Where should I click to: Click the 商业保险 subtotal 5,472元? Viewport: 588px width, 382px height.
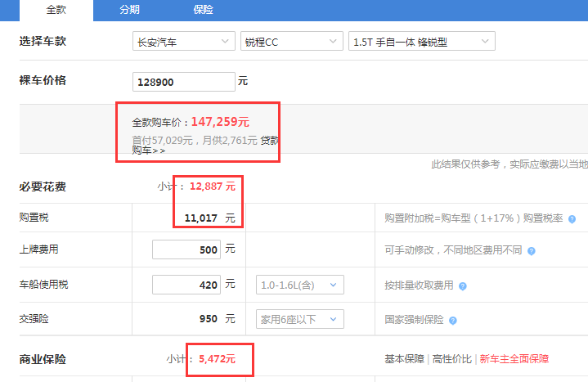click(x=217, y=359)
